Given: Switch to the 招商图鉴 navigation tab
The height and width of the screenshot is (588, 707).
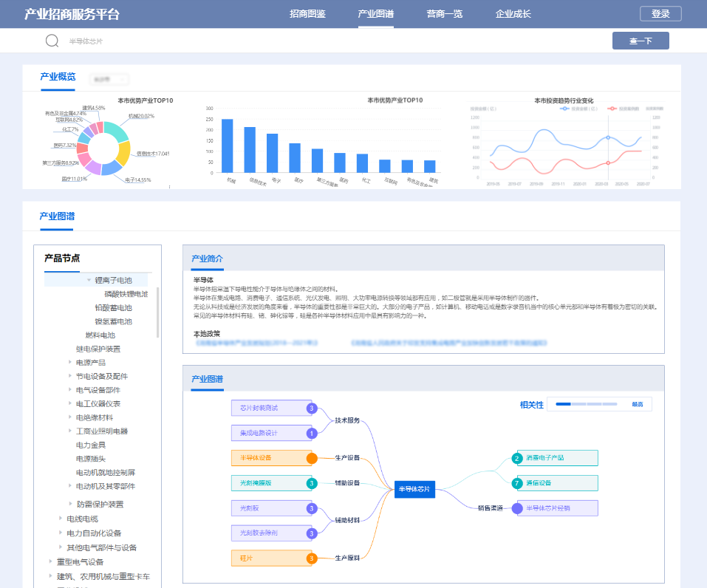Looking at the screenshot, I should [x=307, y=14].
